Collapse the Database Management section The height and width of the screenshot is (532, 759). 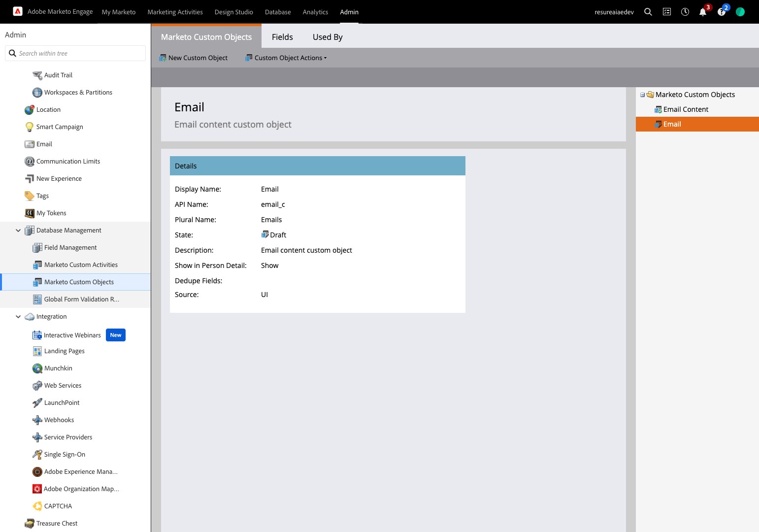[x=18, y=231]
